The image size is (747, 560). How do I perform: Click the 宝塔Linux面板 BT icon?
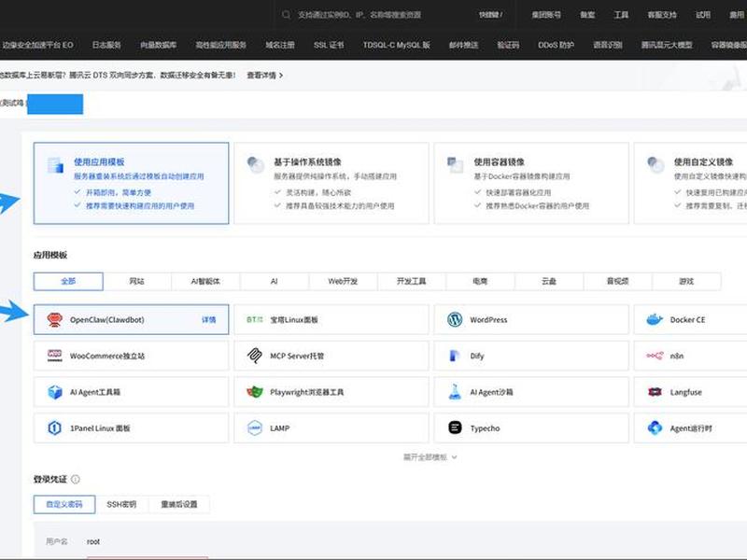point(255,319)
